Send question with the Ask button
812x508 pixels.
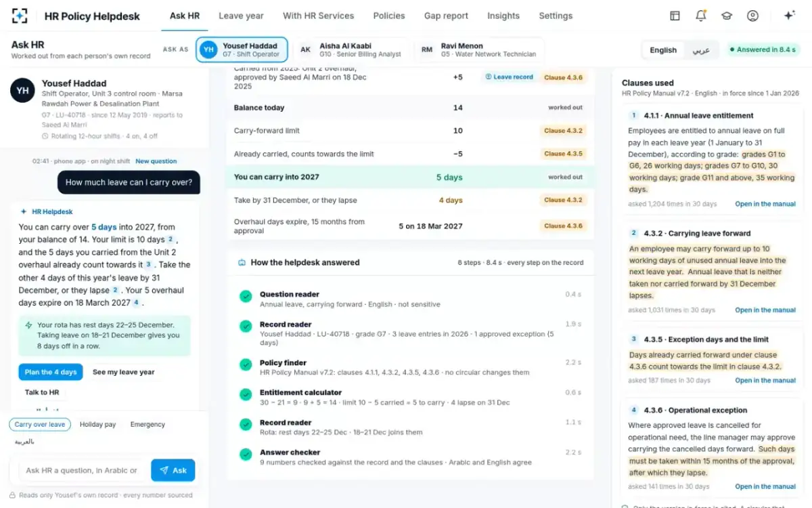point(173,470)
